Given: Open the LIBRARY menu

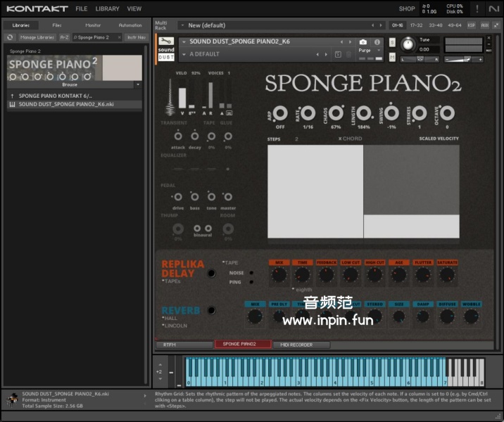Looking at the screenshot, I should (x=107, y=9).
